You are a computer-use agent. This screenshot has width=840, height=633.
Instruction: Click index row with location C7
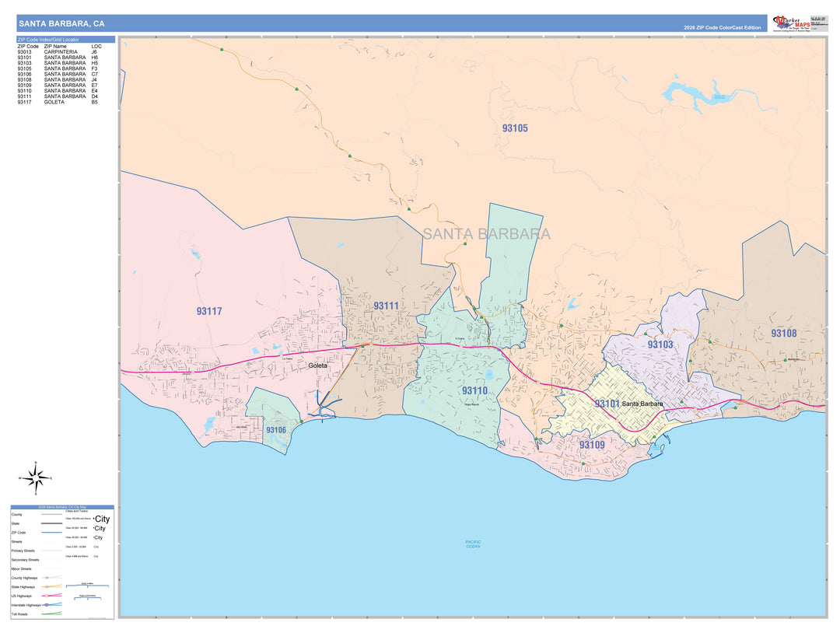coord(58,74)
